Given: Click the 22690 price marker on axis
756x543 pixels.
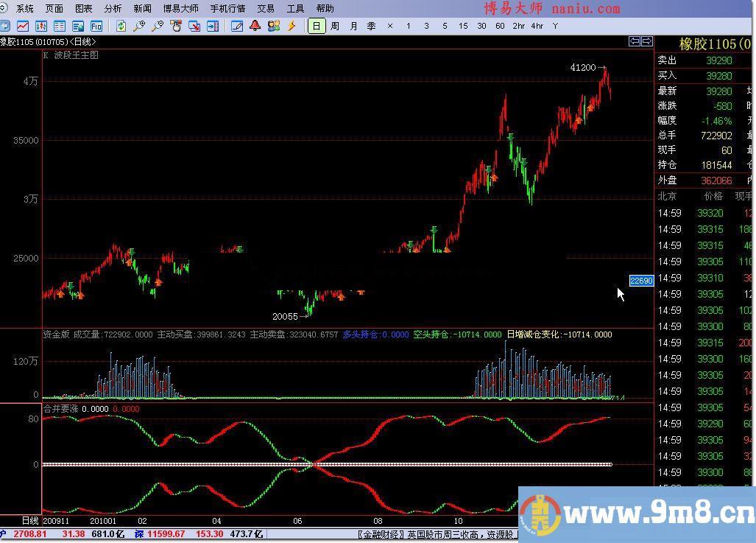Looking at the screenshot, I should [641, 281].
